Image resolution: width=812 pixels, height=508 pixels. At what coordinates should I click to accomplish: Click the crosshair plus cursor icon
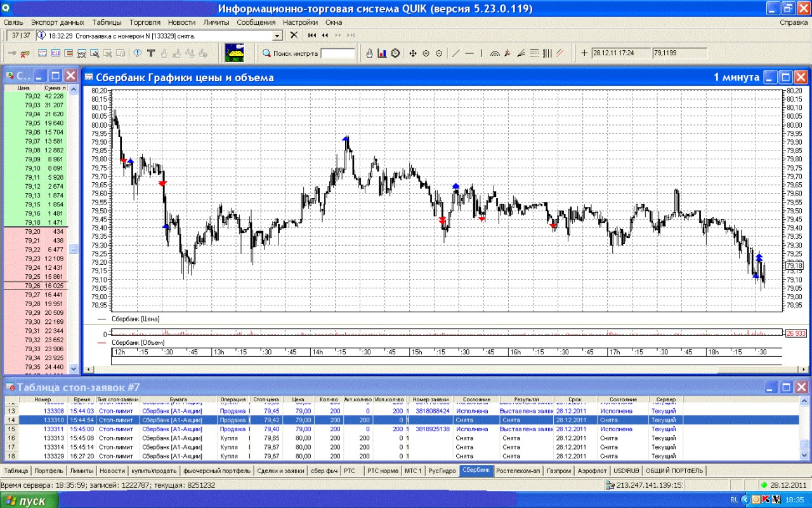click(584, 53)
